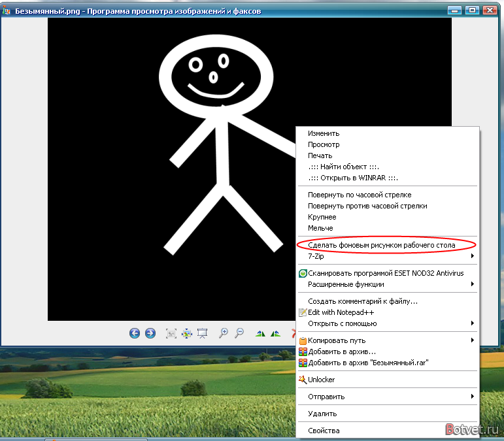Go to the next image
This screenshot has width=504, height=441.
pos(150,333)
